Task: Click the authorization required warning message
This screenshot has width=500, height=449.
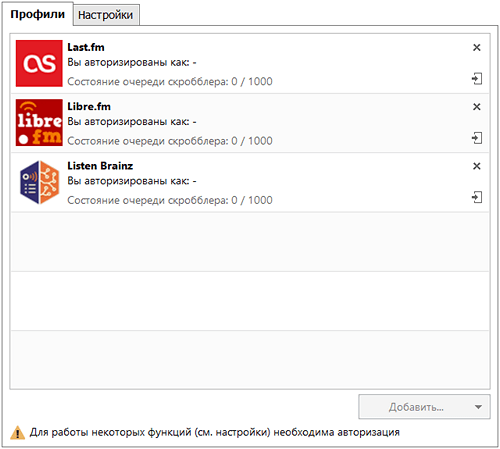Action: [x=215, y=432]
